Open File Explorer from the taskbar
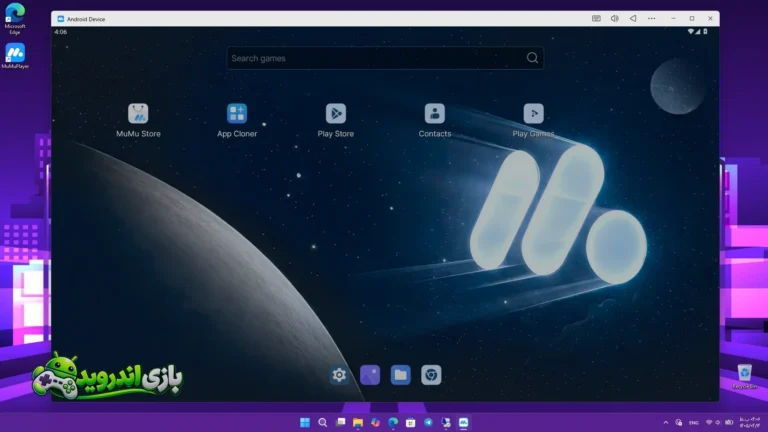Screen dimensions: 768x432 (358, 422)
